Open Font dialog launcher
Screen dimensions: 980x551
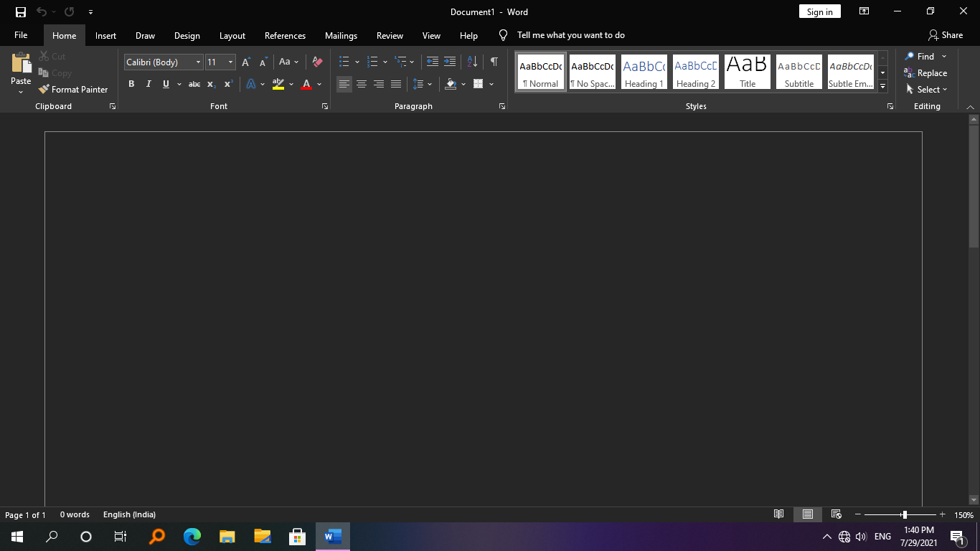click(x=325, y=106)
